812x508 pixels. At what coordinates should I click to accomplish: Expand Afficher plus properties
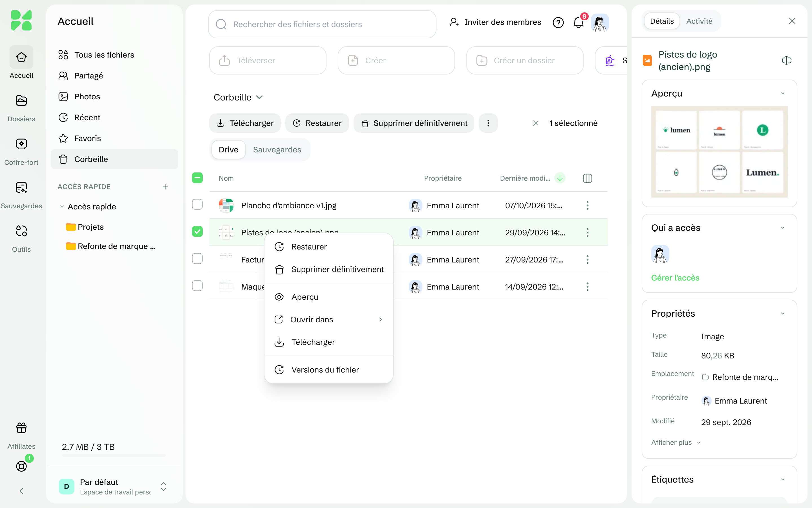[676, 443]
